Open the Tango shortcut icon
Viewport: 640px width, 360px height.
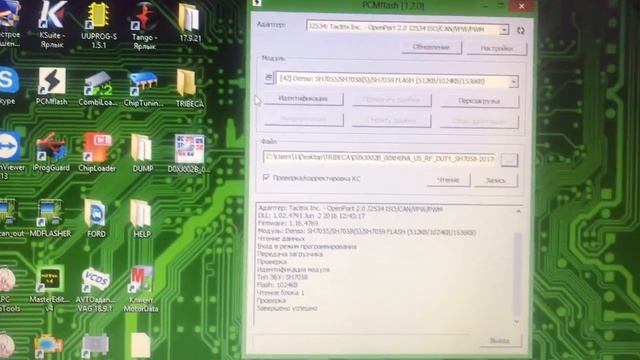click(x=144, y=24)
